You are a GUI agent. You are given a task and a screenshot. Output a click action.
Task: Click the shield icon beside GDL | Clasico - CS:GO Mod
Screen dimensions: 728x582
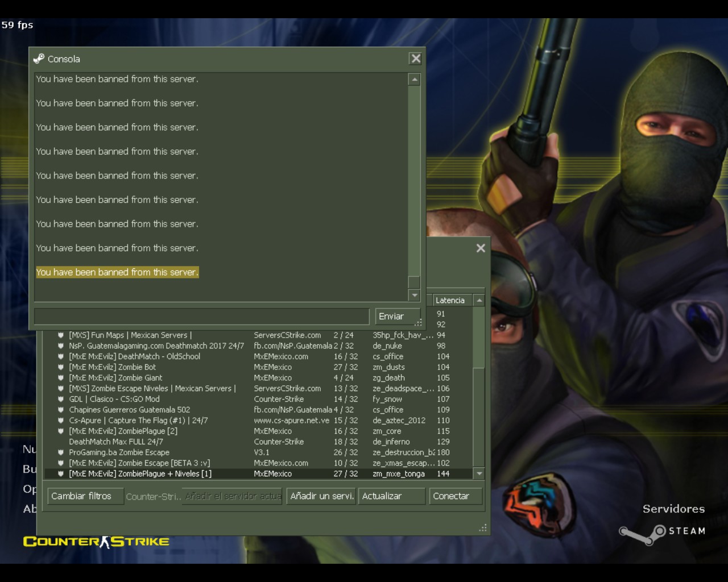coord(60,399)
